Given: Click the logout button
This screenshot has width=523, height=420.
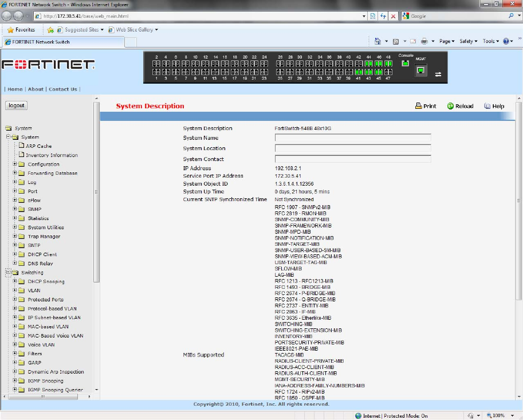Looking at the screenshot, I should [x=17, y=105].
